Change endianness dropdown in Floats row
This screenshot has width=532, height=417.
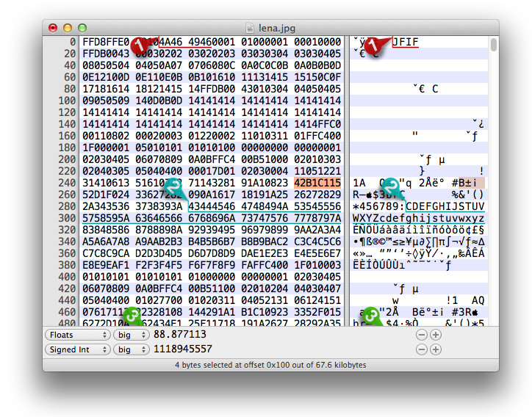tap(132, 335)
